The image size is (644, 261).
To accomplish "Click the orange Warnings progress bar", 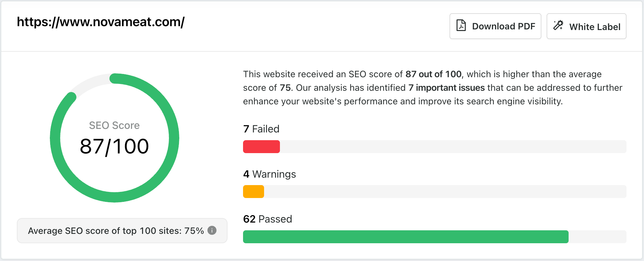I will pyautogui.click(x=253, y=192).
